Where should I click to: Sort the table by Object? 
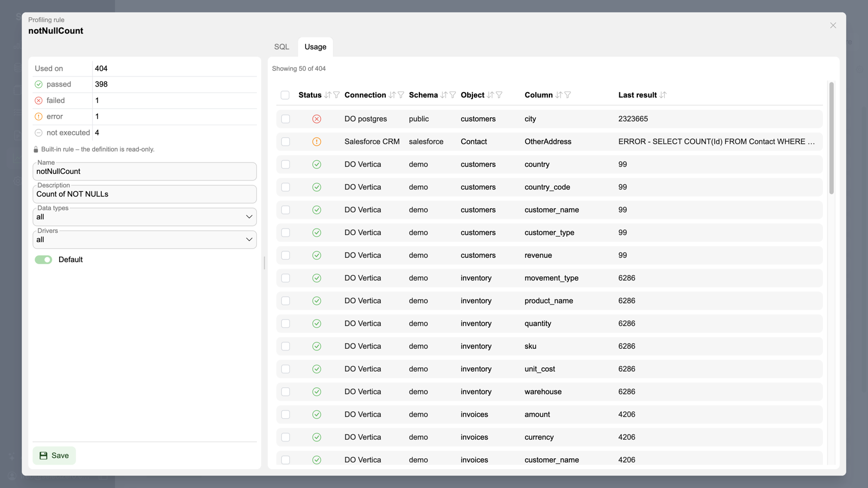tap(490, 95)
